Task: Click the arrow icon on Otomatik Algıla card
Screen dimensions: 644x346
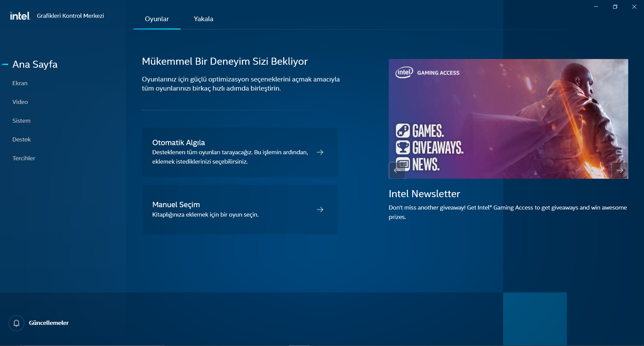Action: tap(320, 152)
